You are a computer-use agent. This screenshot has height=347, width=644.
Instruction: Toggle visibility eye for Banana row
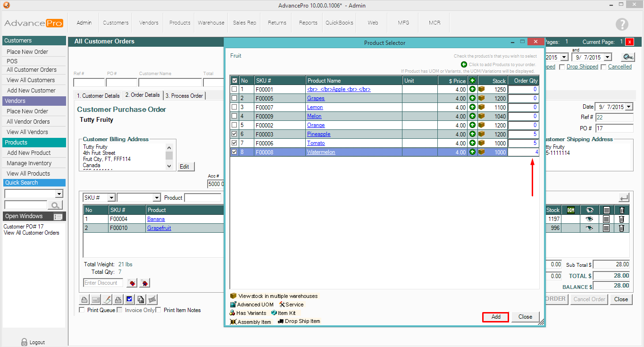[589, 219]
